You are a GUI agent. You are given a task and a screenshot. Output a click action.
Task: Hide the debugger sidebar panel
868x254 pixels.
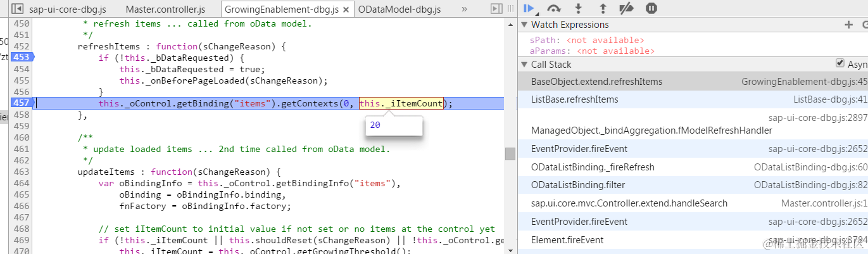pos(496,9)
